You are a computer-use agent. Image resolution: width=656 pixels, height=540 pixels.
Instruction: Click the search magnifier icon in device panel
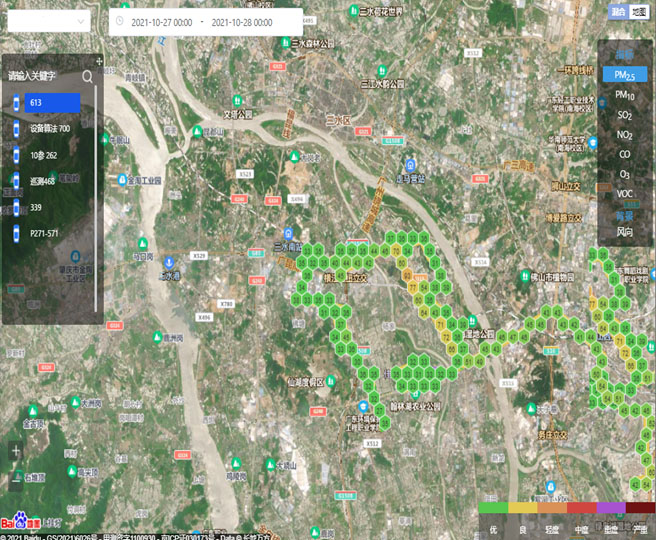[88, 75]
